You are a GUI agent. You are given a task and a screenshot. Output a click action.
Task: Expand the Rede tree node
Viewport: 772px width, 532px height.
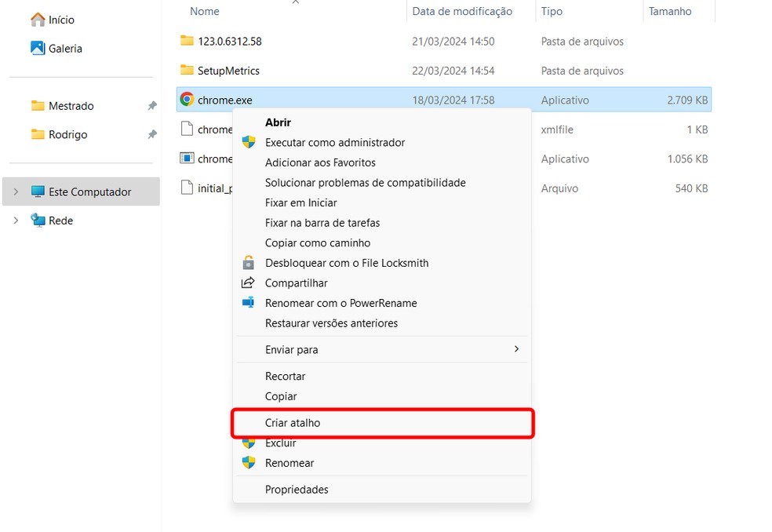tap(16, 220)
